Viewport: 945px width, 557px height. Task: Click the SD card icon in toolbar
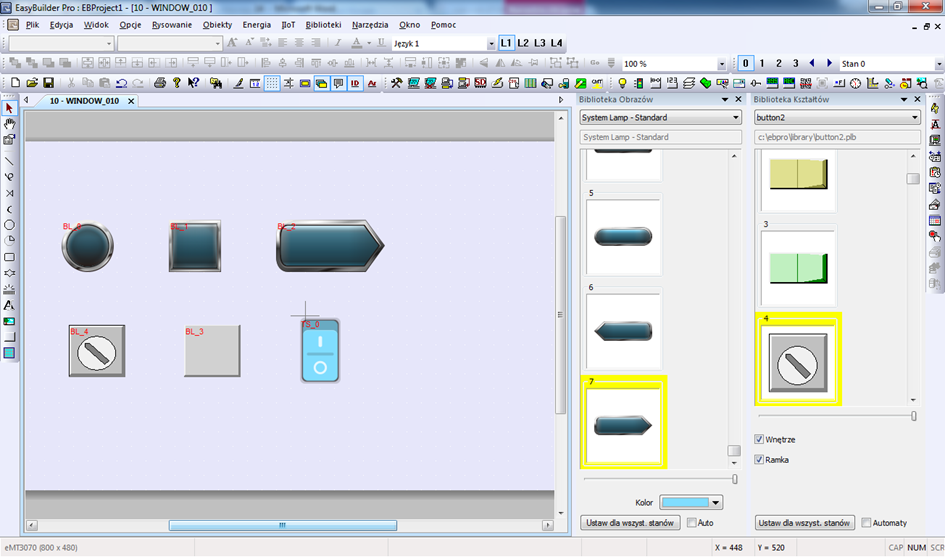pos(480,83)
